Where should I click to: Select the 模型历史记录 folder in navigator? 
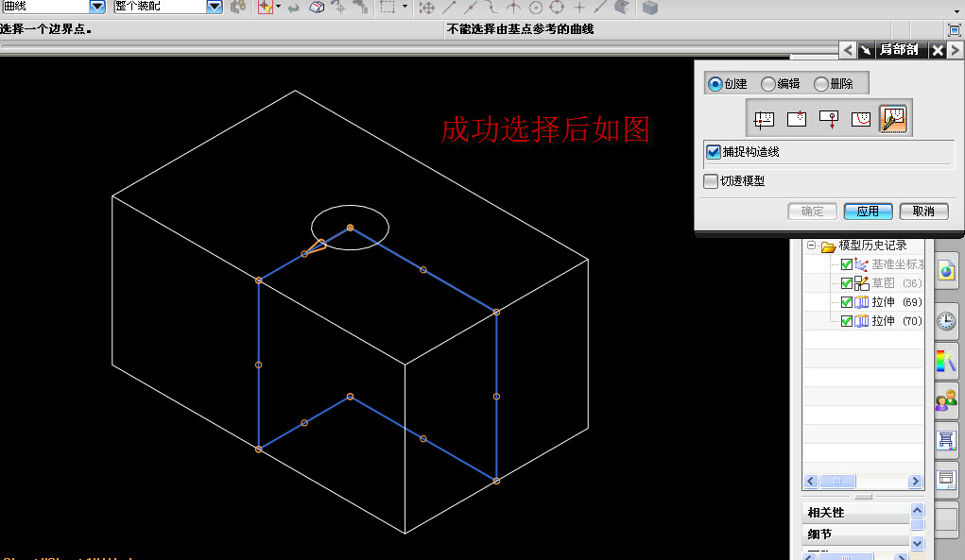click(x=866, y=246)
